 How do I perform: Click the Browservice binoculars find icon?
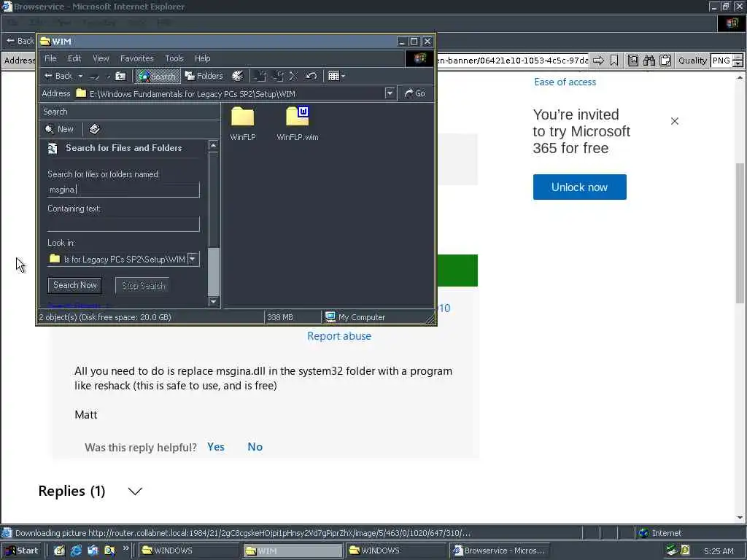[x=649, y=61]
